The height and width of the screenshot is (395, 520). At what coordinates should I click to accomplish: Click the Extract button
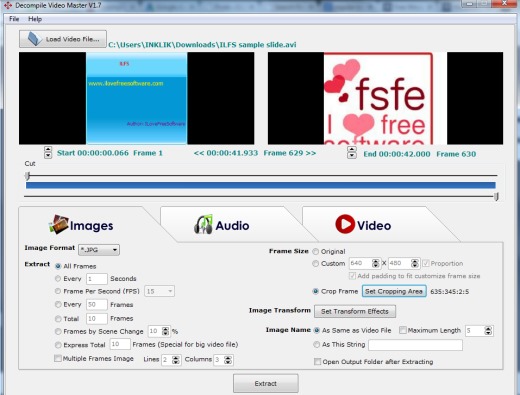point(266,383)
